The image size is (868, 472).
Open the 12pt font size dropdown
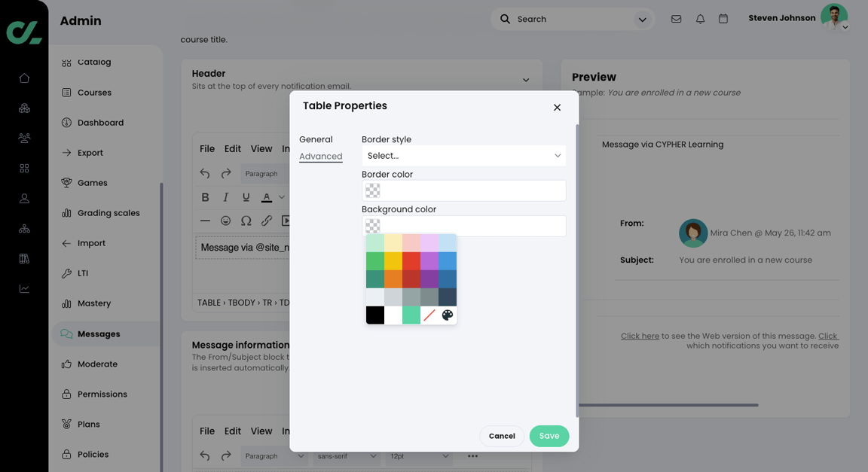419,456
